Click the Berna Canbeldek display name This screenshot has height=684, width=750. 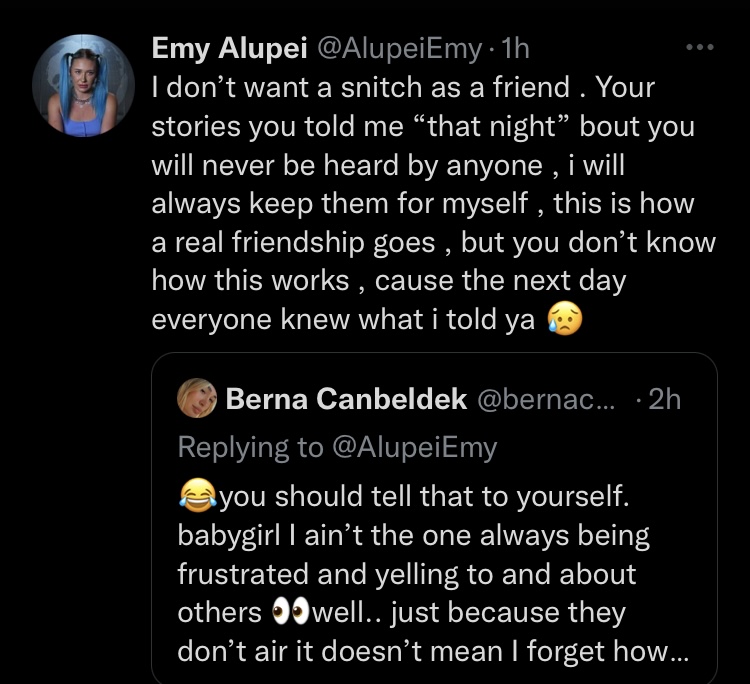[x=346, y=398]
